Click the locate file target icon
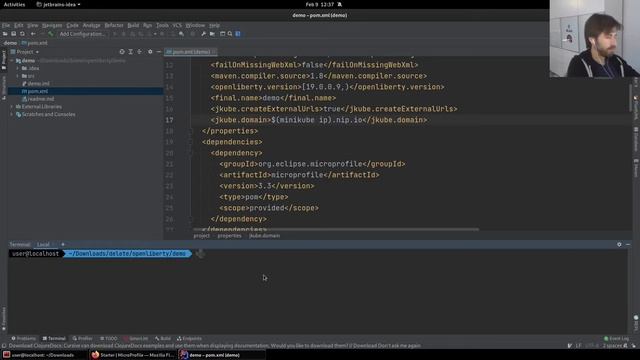 (x=122, y=52)
